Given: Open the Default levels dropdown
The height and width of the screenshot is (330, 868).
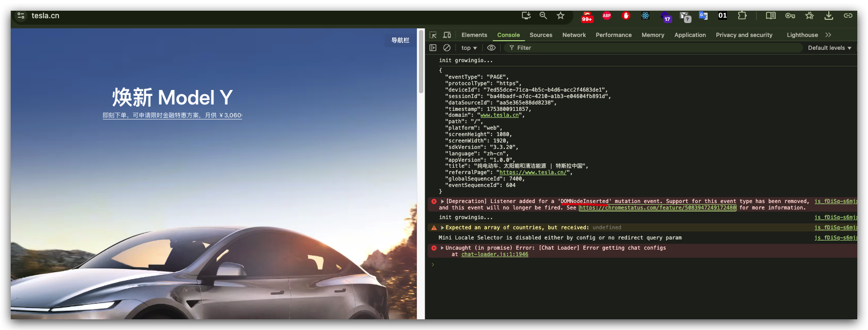Looking at the screenshot, I should point(829,48).
